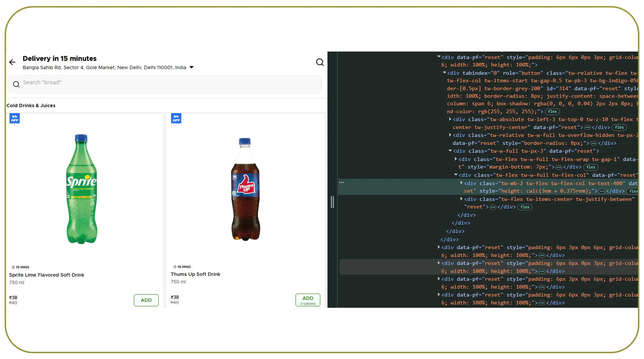This screenshot has height=359, width=644.
Task: Select the rgb(255, 255, 255) color value
Action: point(506,111)
